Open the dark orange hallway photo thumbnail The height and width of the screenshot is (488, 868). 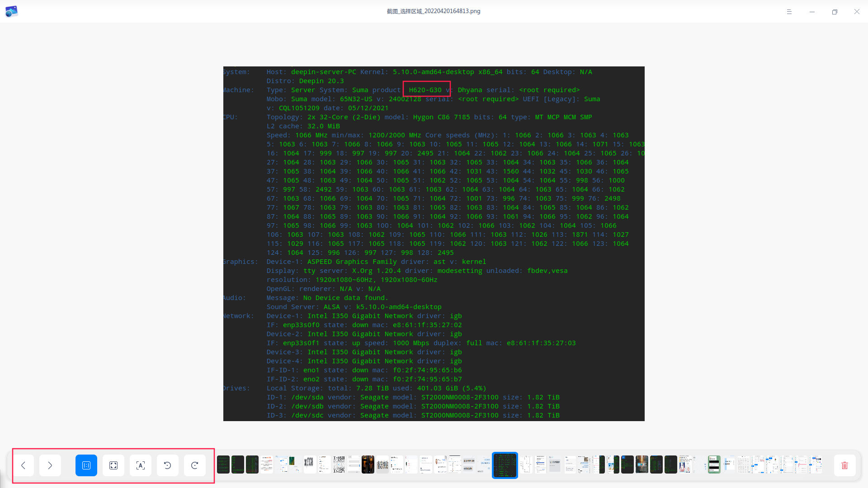click(x=368, y=465)
